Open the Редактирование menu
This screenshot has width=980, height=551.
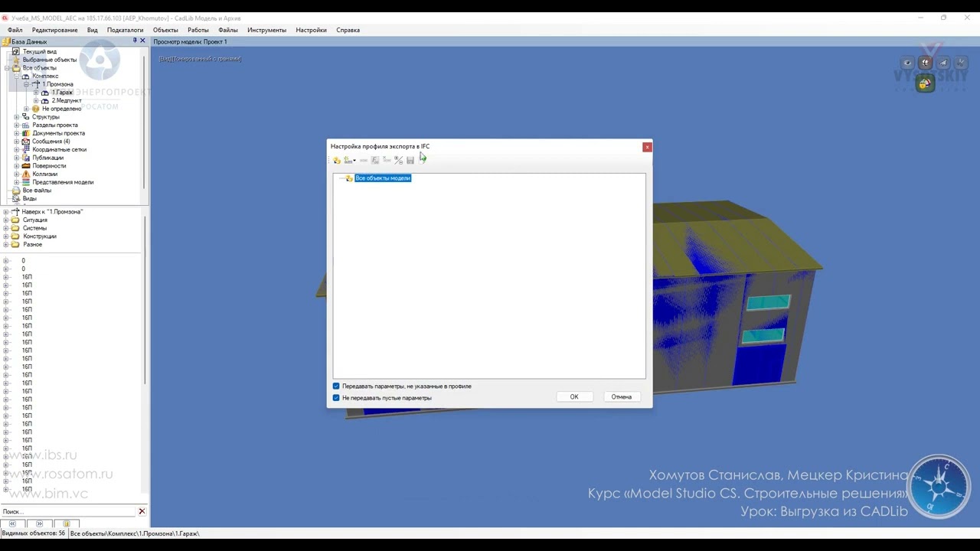(54, 30)
